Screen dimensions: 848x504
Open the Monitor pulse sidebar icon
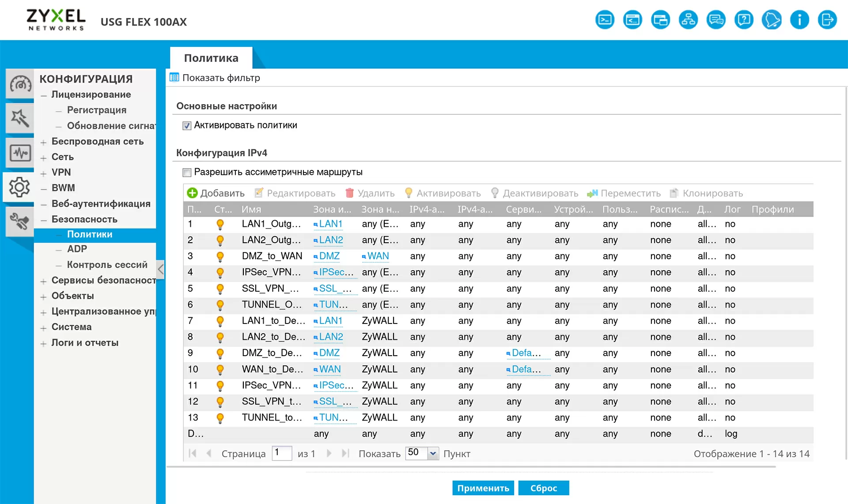click(x=20, y=153)
